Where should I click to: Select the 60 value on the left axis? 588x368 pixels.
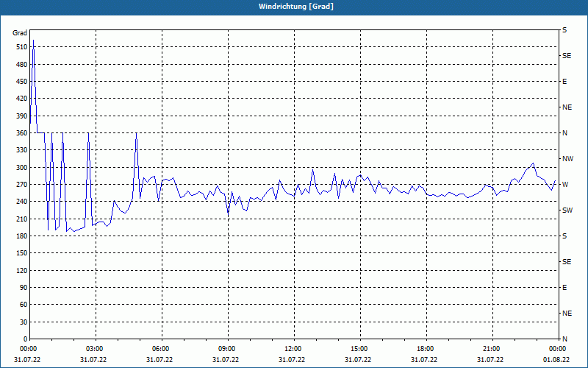(24, 305)
